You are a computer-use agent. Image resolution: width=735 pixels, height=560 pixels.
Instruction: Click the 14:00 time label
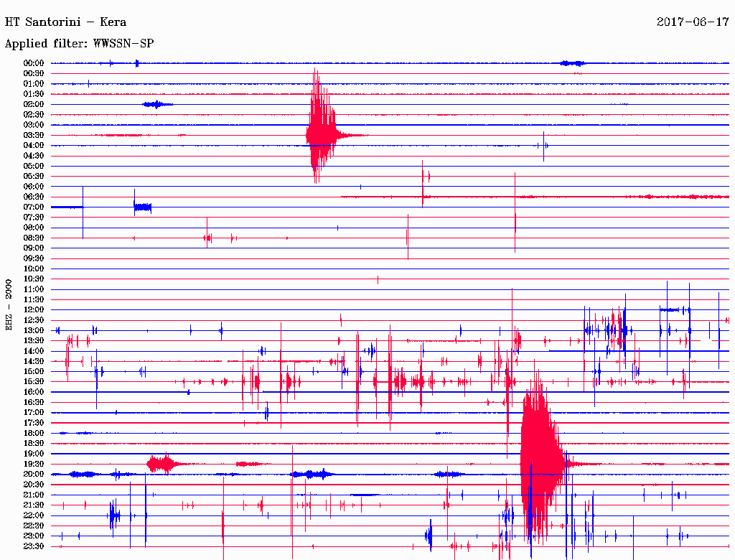34,351
